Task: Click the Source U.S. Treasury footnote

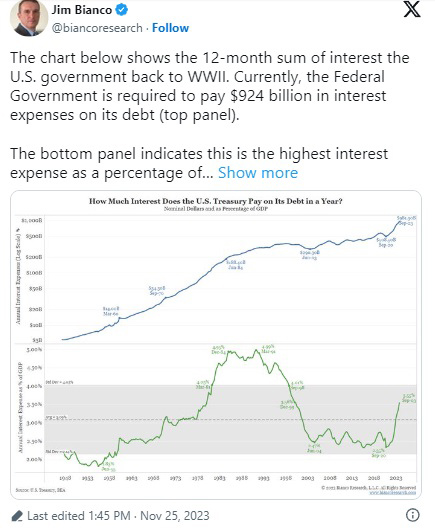Action: [x=40, y=490]
